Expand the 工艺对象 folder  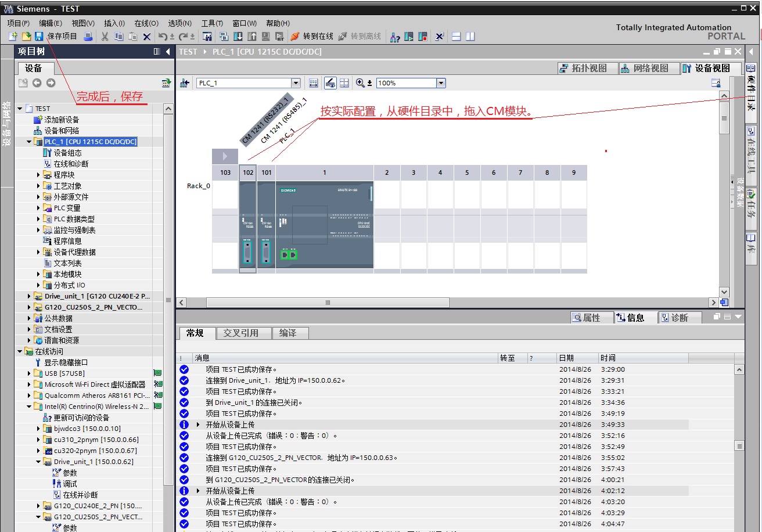[39, 186]
